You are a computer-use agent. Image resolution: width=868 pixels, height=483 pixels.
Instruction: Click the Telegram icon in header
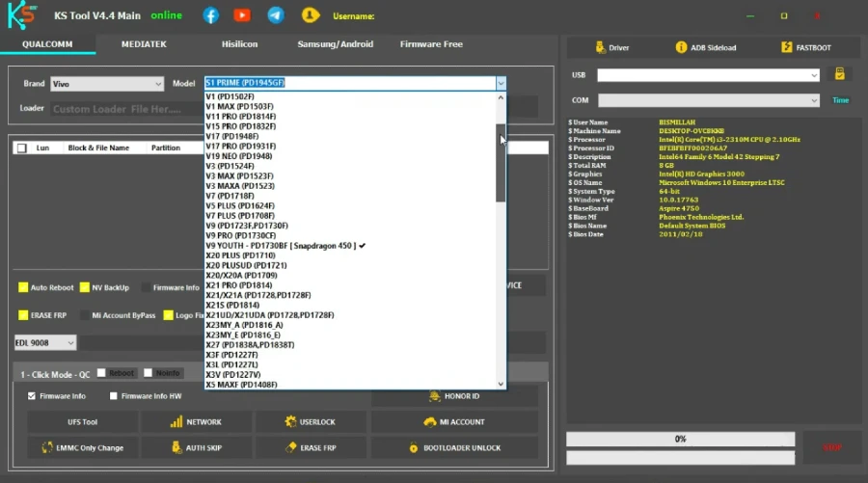(x=276, y=15)
